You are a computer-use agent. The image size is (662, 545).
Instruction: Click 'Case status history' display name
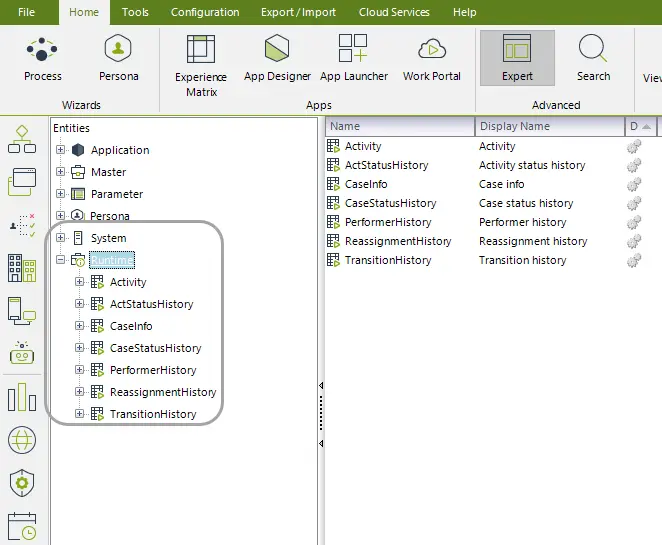click(x=526, y=203)
